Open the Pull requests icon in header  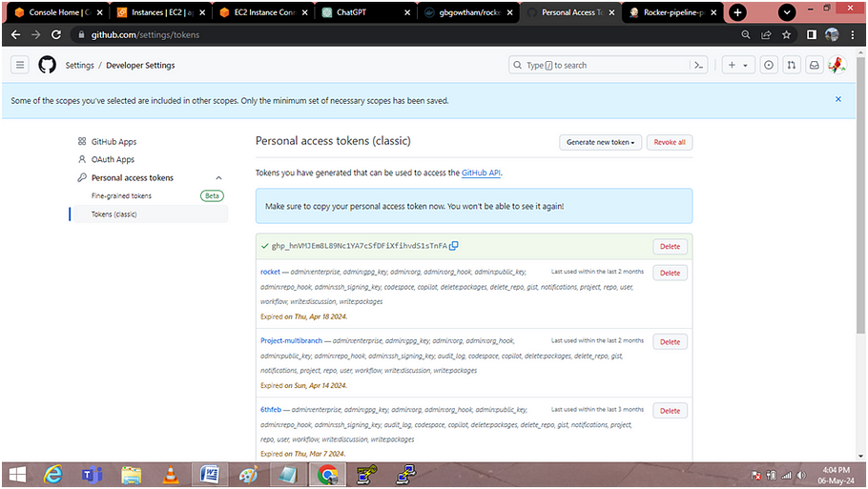[792, 65]
